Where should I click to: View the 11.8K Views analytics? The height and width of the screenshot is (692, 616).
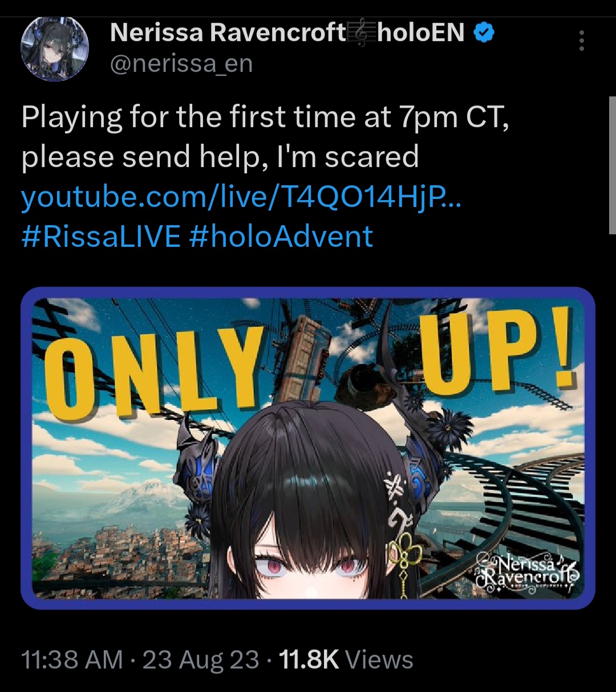(346, 660)
